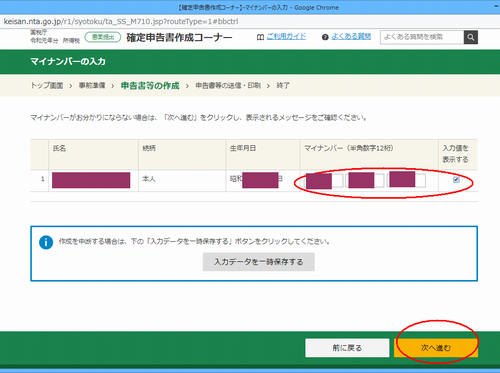Click the search magnifier icon button

tap(471, 37)
